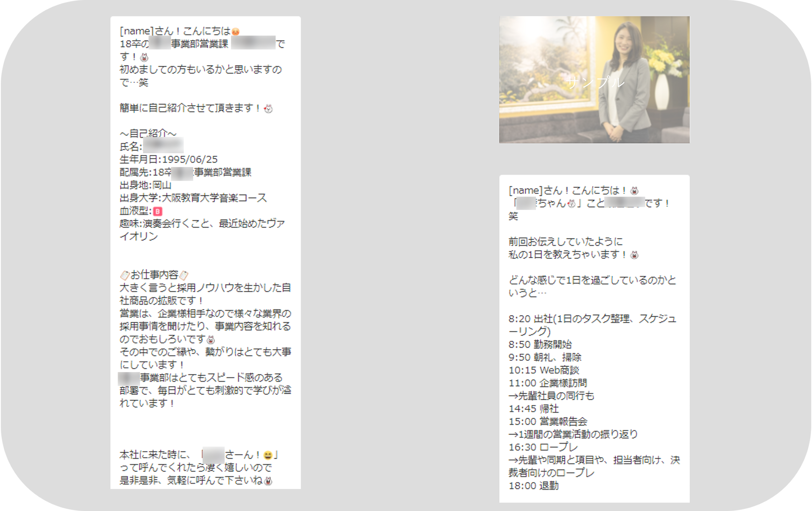Click the bear emoji after 頂きます！
812x511 pixels.
(x=268, y=109)
